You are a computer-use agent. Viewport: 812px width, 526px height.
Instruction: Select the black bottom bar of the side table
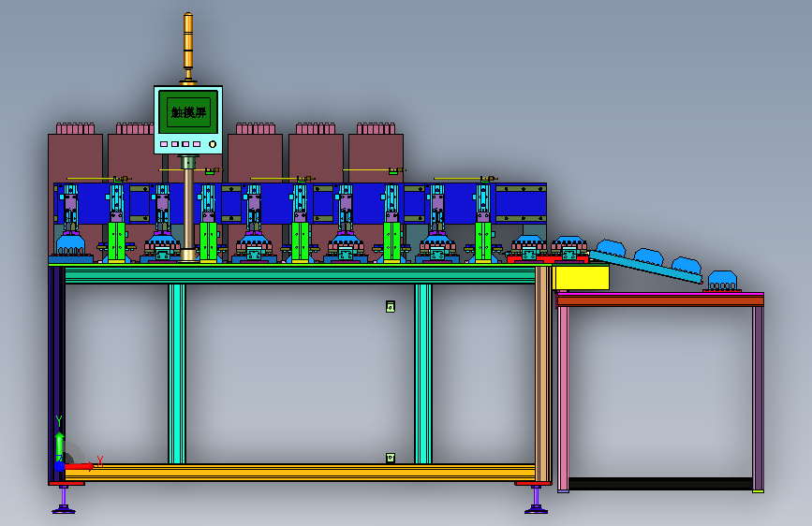pos(660,484)
